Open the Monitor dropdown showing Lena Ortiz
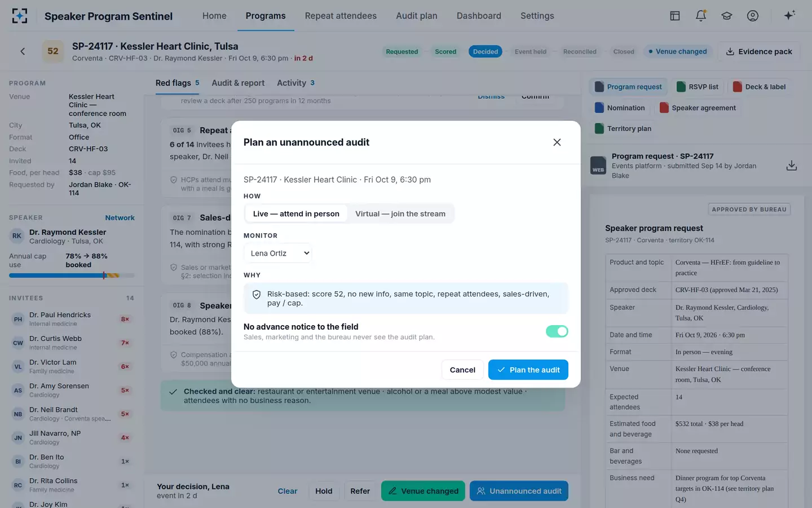This screenshot has width=812, height=508. pos(278,253)
